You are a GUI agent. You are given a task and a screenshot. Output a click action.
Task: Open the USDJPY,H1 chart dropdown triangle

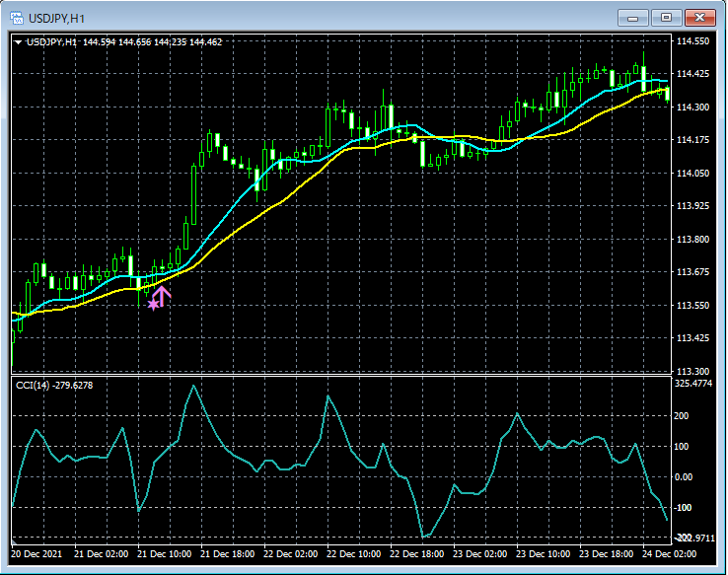[x=18, y=42]
